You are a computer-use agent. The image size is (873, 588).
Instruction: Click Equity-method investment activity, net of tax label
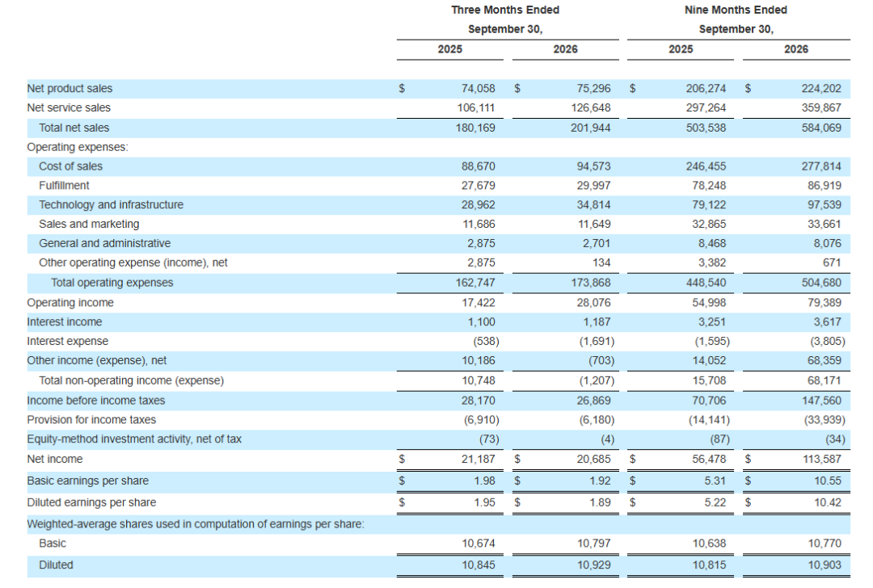[134, 439]
